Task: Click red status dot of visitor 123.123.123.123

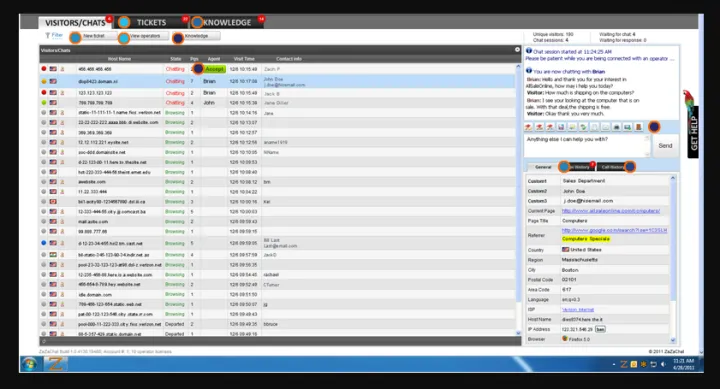Action: (44, 93)
